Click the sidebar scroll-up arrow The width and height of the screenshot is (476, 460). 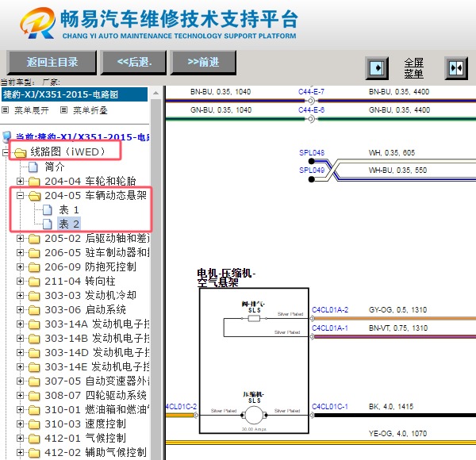155,93
